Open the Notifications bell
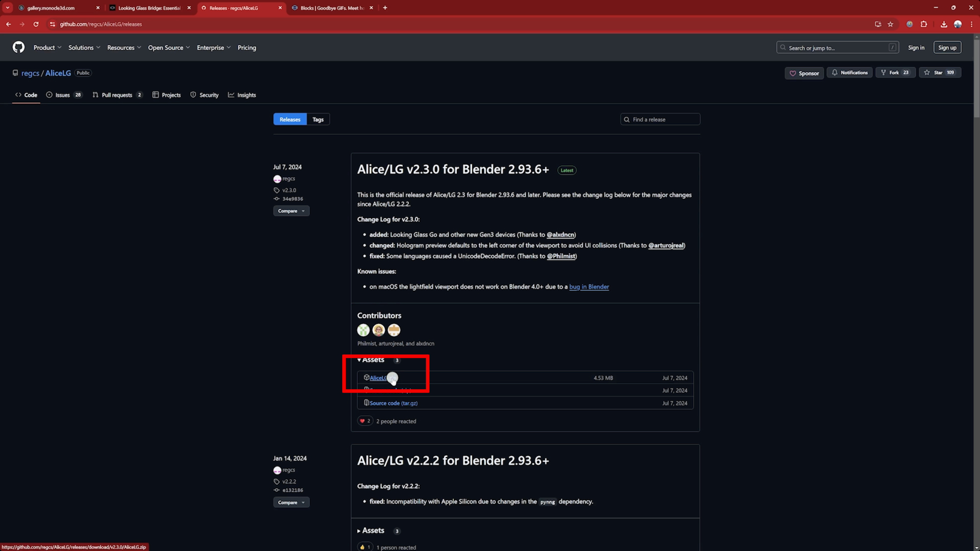 coord(850,72)
